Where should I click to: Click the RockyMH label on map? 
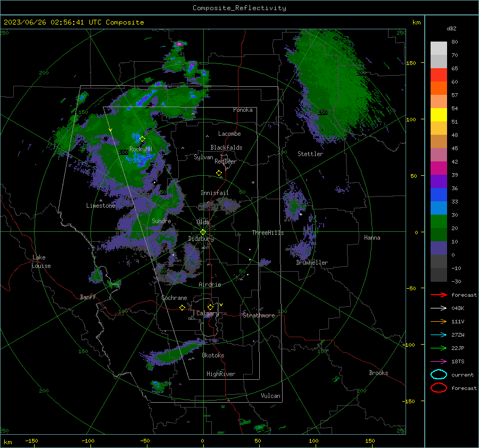pyautogui.click(x=141, y=149)
